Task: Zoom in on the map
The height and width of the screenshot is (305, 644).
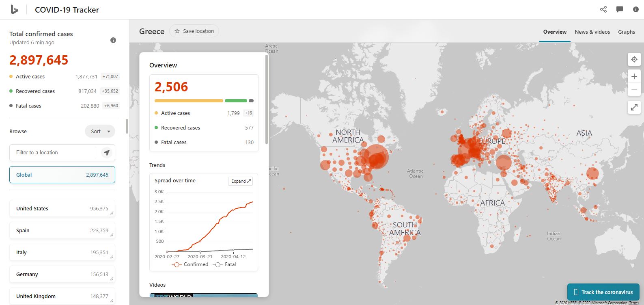Action: point(634,76)
